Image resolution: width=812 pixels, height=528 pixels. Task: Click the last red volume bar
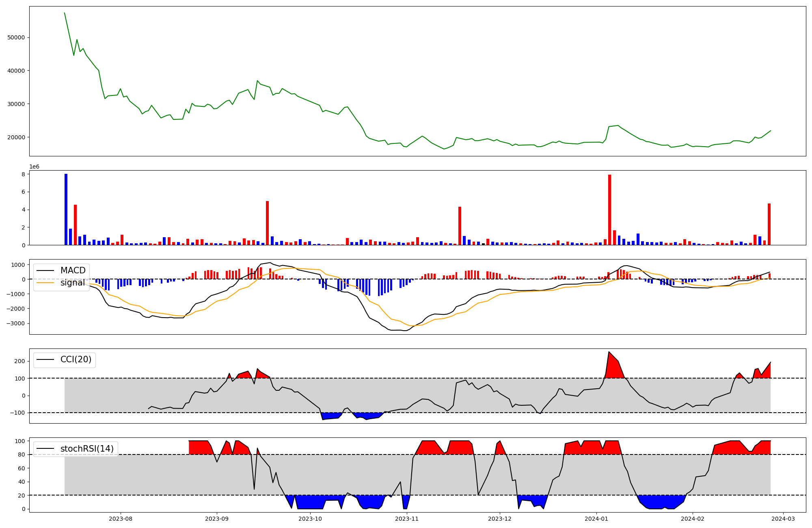pos(769,224)
